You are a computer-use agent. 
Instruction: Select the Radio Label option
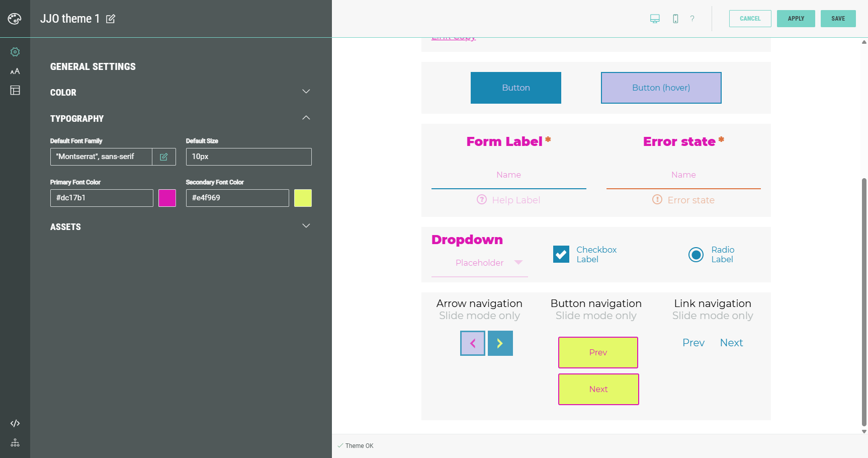point(696,255)
